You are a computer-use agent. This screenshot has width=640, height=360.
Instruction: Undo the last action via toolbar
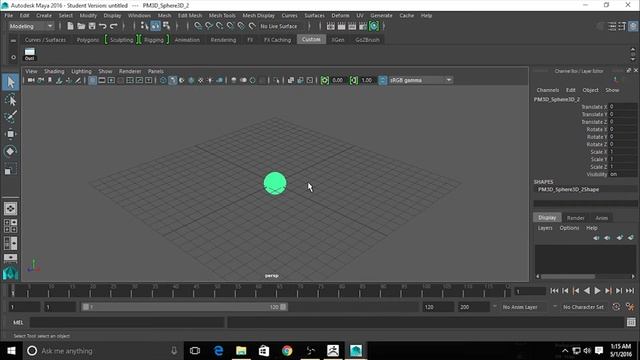[x=103, y=26]
